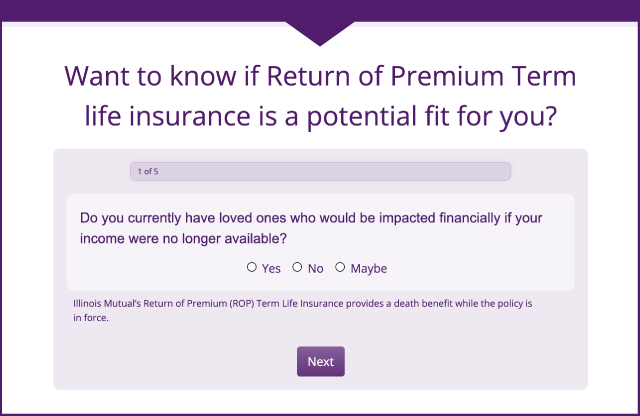Choose the No radio button
Image resolution: width=640 pixels, height=416 pixels.
[297, 267]
